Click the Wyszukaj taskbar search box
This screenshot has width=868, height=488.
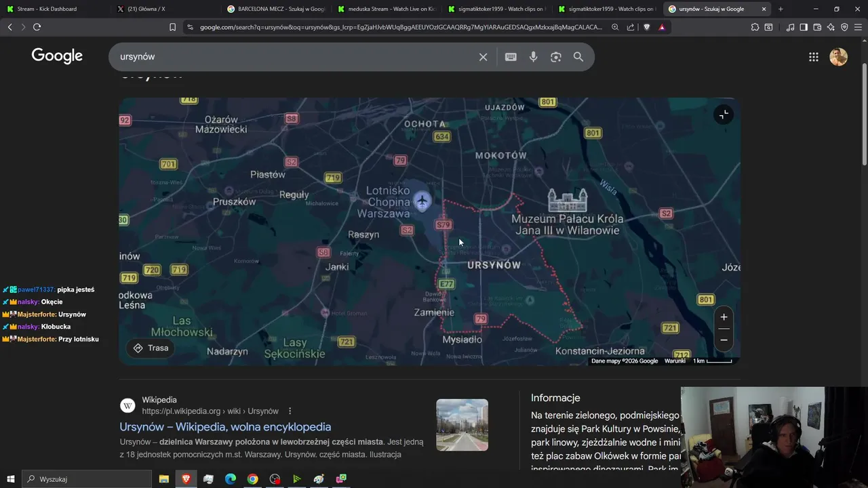pyautogui.click(x=87, y=479)
